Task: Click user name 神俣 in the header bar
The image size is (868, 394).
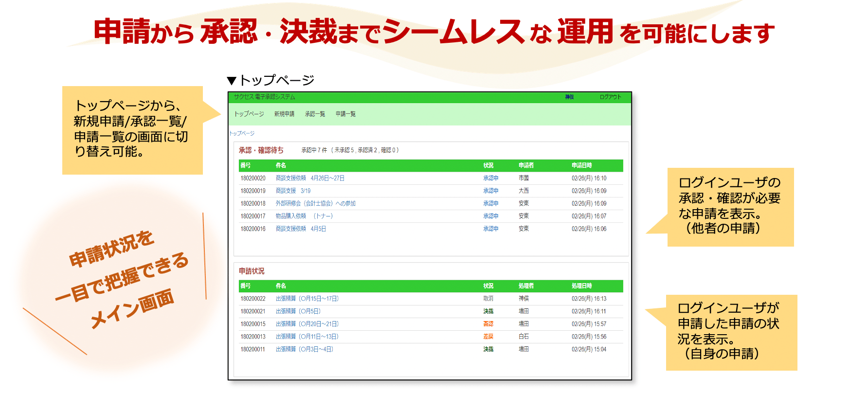Action: (569, 97)
